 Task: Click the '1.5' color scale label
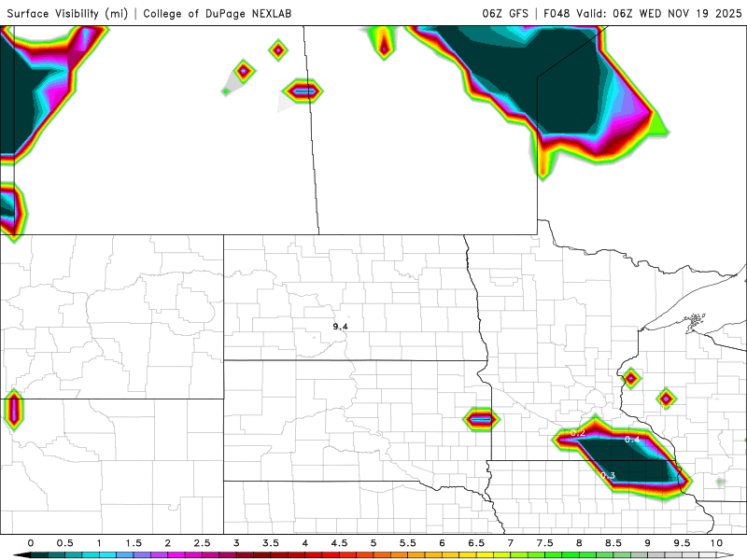(134, 543)
